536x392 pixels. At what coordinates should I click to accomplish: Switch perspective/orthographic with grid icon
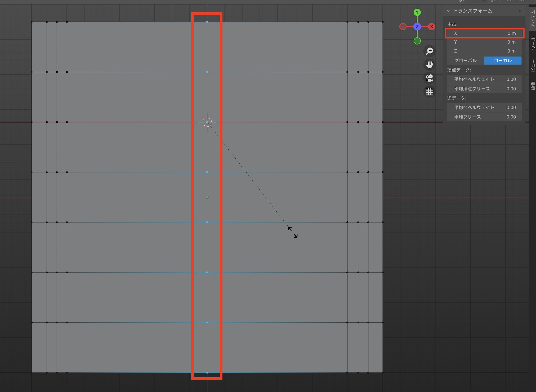tap(430, 92)
